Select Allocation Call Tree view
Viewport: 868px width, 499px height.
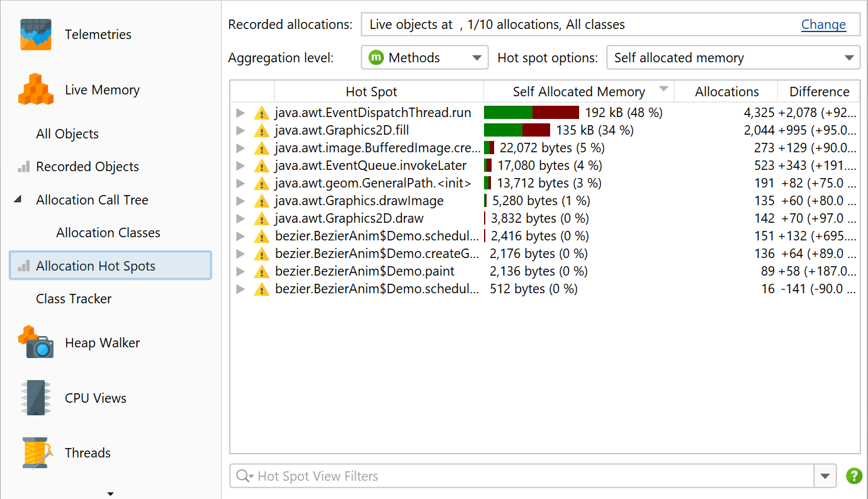click(93, 200)
